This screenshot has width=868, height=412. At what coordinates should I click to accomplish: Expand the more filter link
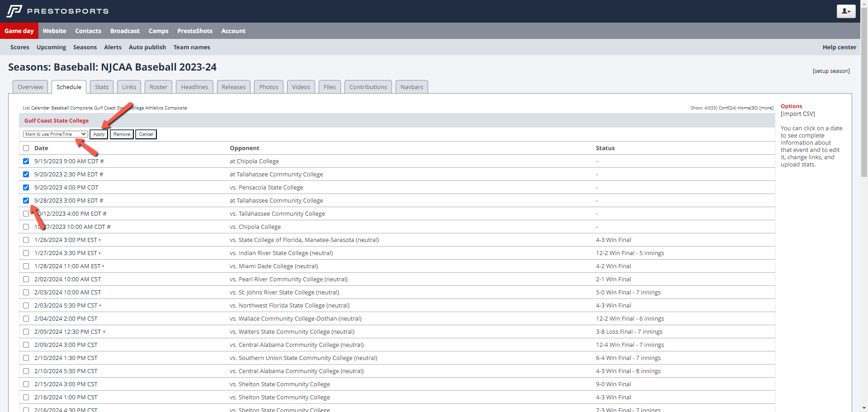[x=766, y=108]
